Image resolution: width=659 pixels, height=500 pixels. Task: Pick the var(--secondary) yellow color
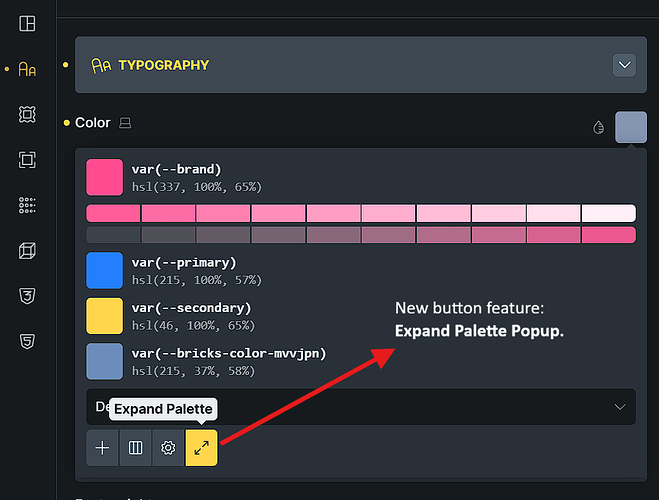point(104,315)
